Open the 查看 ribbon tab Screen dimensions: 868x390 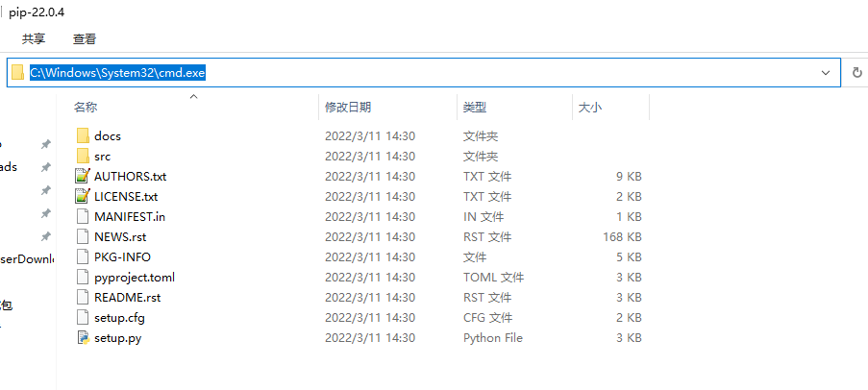(85, 38)
